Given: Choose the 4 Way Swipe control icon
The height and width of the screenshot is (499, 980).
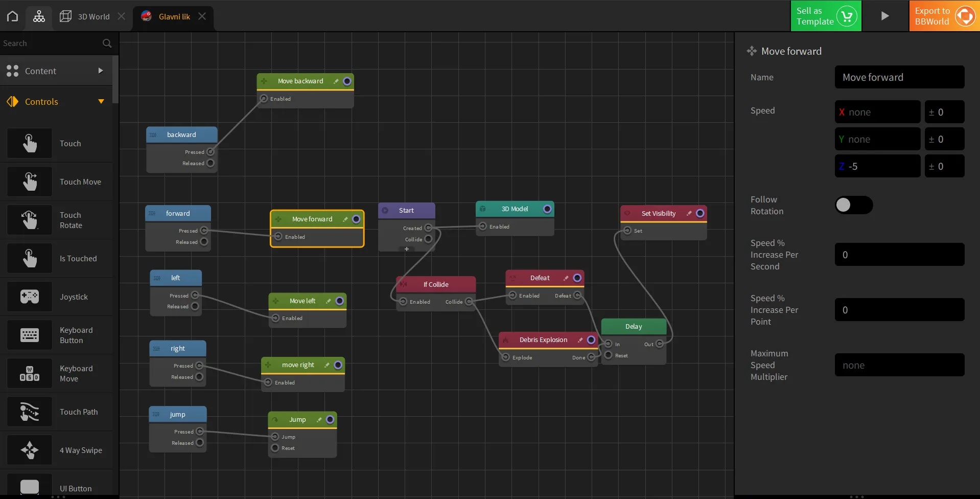Looking at the screenshot, I should [30, 450].
